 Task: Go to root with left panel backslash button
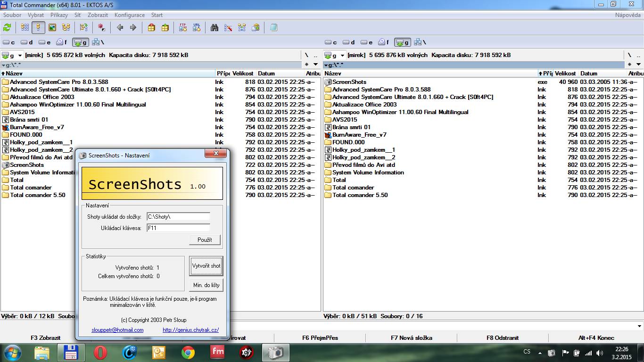pos(306,55)
